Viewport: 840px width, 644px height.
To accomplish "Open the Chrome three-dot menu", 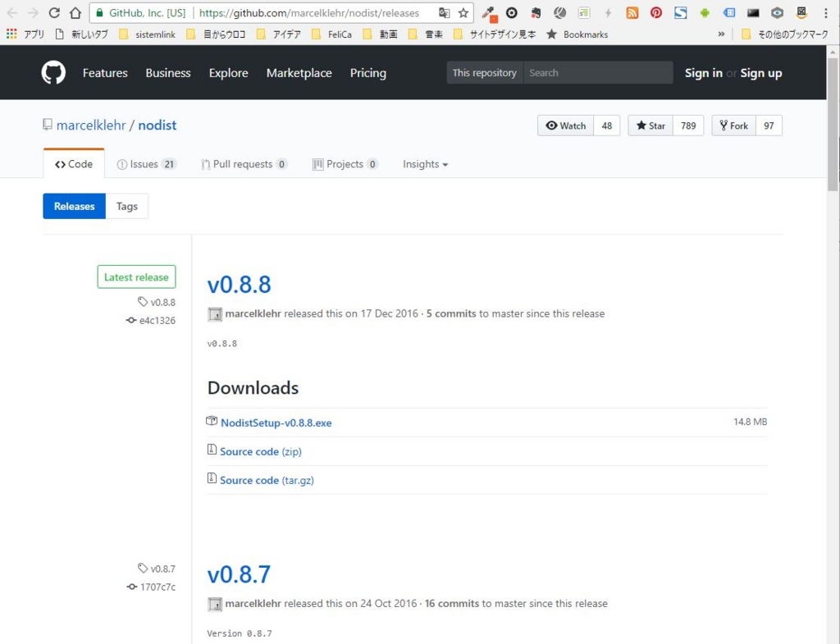I will pyautogui.click(x=825, y=13).
